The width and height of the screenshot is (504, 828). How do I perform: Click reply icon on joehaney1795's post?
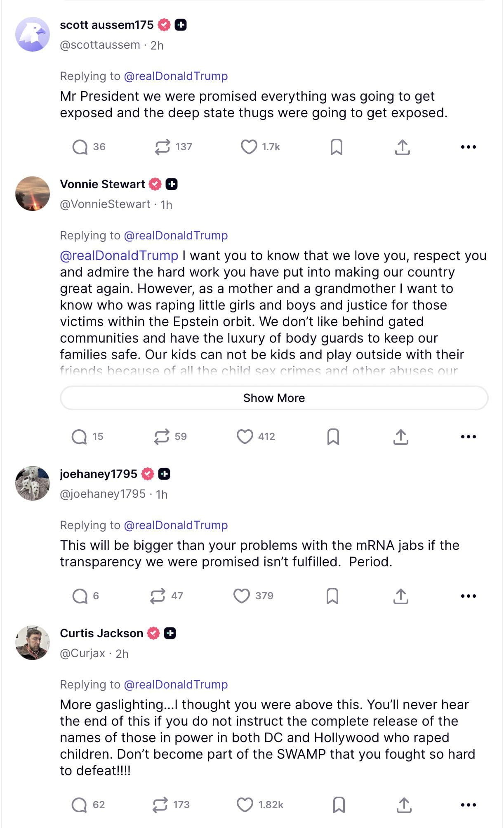coord(80,596)
